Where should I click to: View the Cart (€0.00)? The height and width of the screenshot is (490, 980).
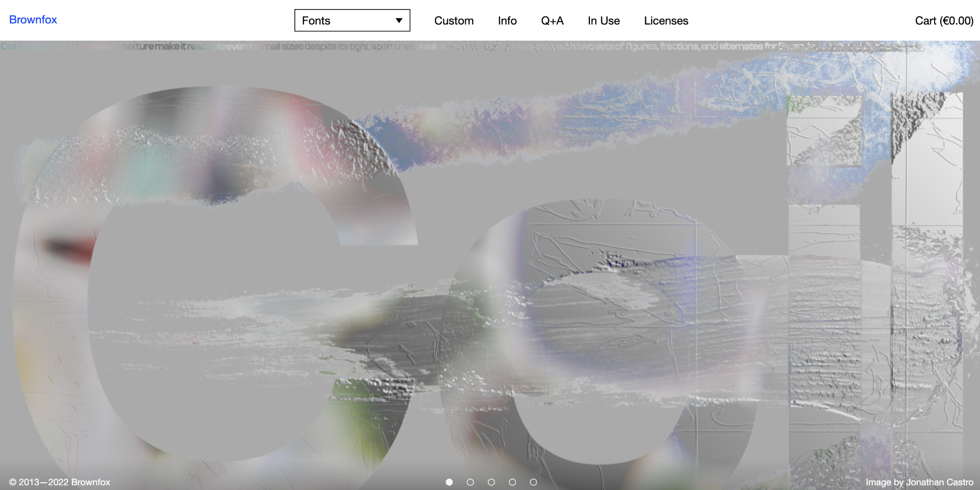(x=944, y=21)
